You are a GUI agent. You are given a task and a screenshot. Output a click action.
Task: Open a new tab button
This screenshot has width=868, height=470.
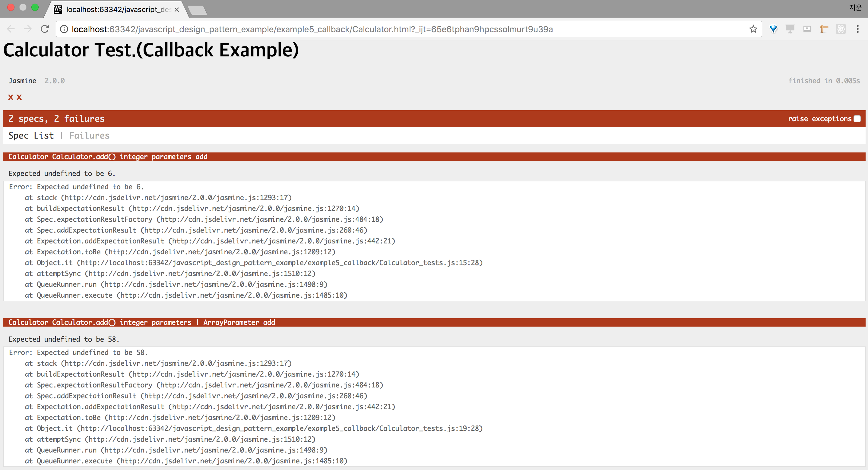198,11
